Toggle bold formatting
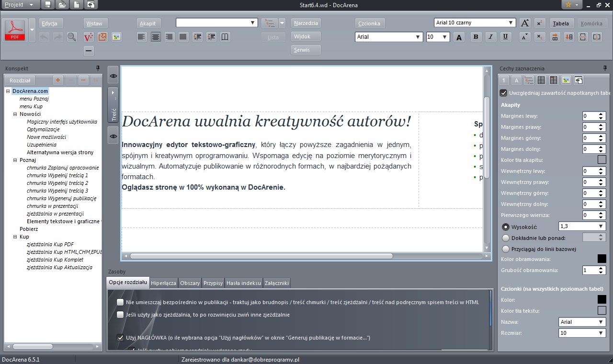Image resolution: width=613 pixels, height=364 pixels. click(476, 37)
